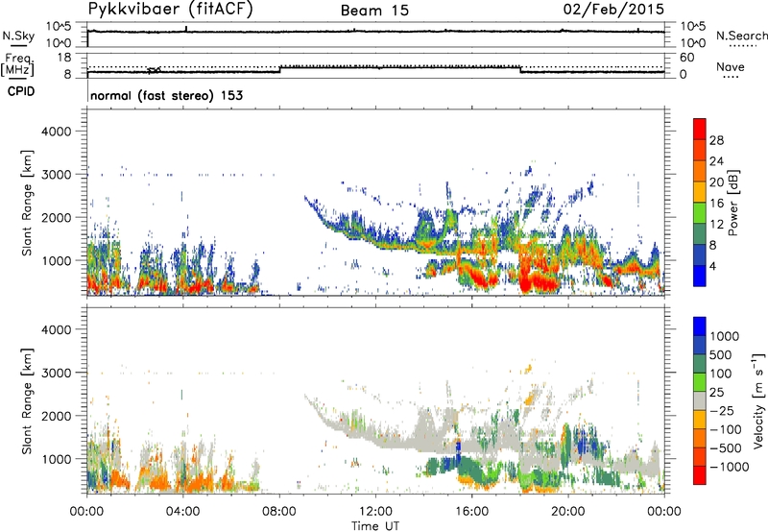The image size is (768, 532).
Task: Click the "12" label on Power colorbar
Action: (716, 225)
